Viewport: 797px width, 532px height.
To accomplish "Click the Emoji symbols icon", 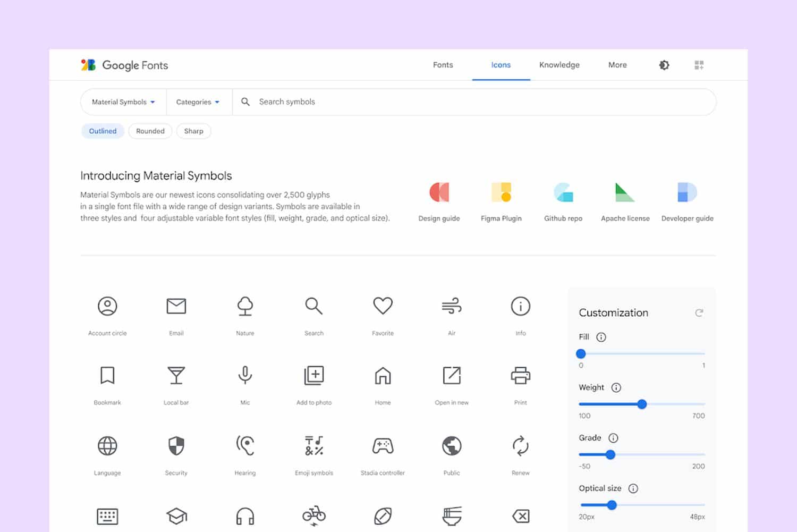I will click(x=313, y=446).
